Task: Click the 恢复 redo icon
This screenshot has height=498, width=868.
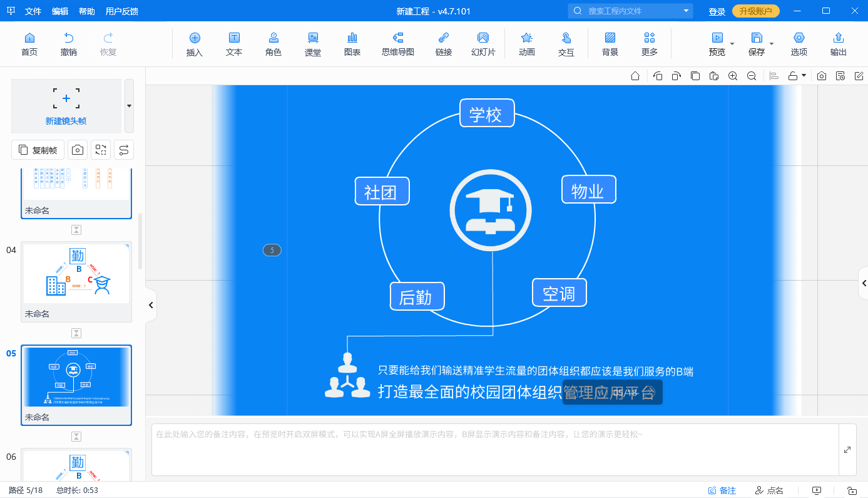Action: click(108, 44)
